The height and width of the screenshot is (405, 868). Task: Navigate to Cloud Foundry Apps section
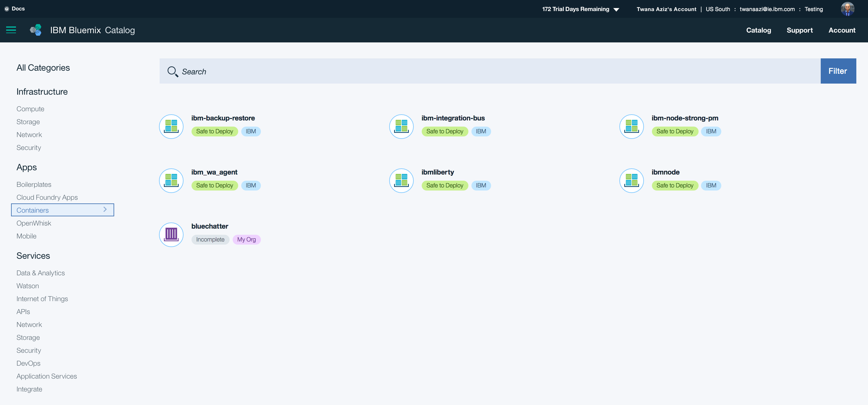click(47, 197)
